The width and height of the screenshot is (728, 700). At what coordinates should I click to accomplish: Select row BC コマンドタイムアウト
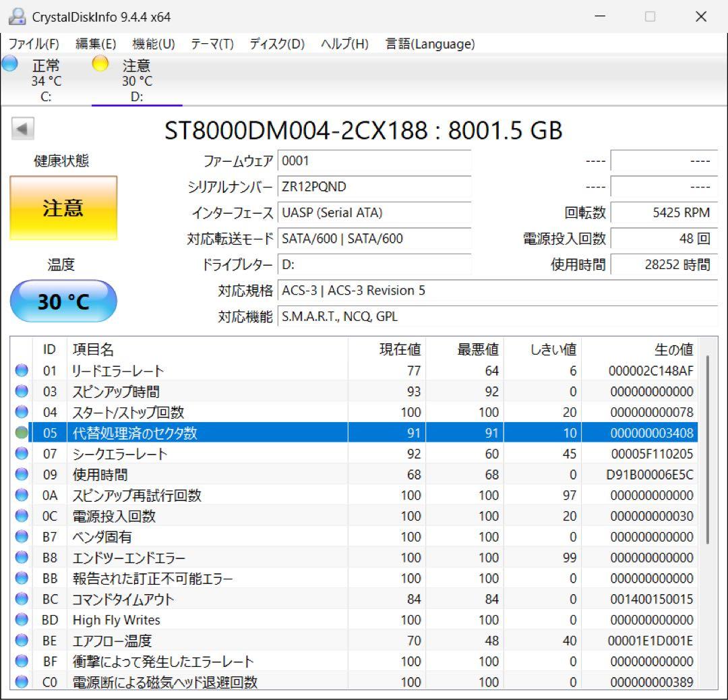[355, 600]
